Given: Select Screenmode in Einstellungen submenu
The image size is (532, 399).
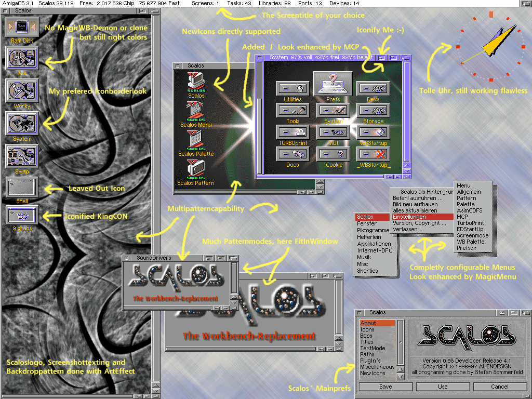Looking at the screenshot, I should pyautogui.click(x=473, y=235).
